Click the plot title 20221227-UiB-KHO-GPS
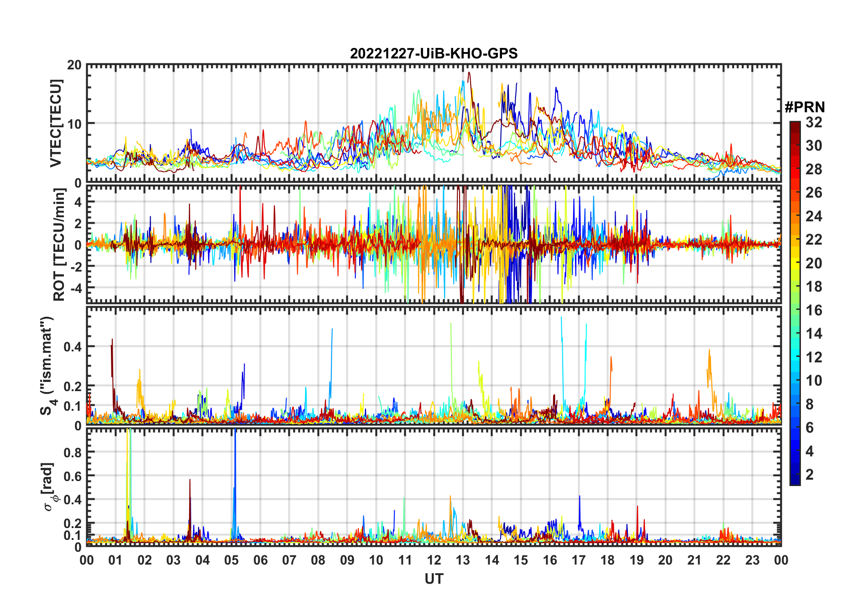This screenshot has height=607, width=868. [434, 53]
